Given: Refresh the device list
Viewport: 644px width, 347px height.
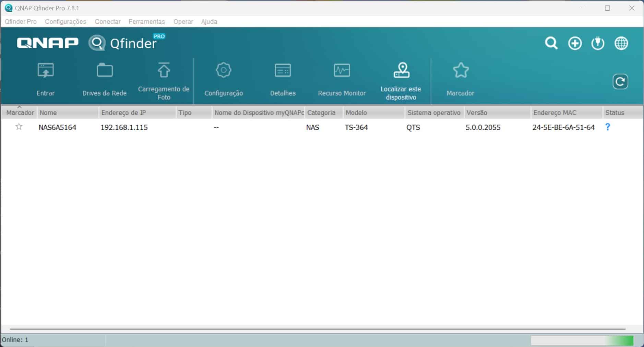Looking at the screenshot, I should point(620,82).
